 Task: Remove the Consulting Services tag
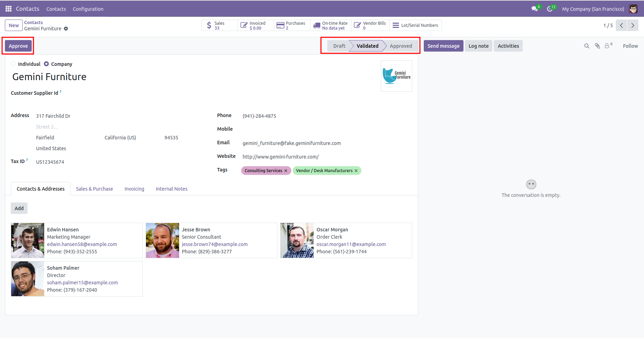pyautogui.click(x=286, y=171)
